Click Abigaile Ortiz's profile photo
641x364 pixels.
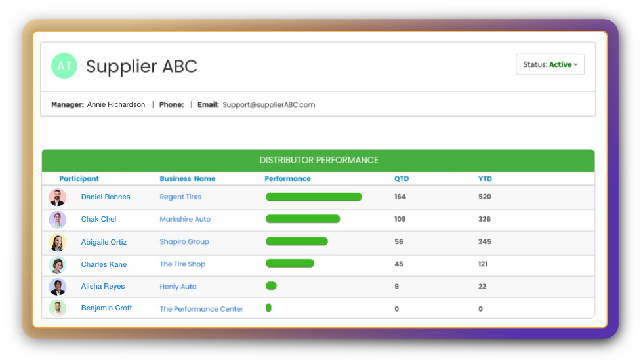point(58,242)
